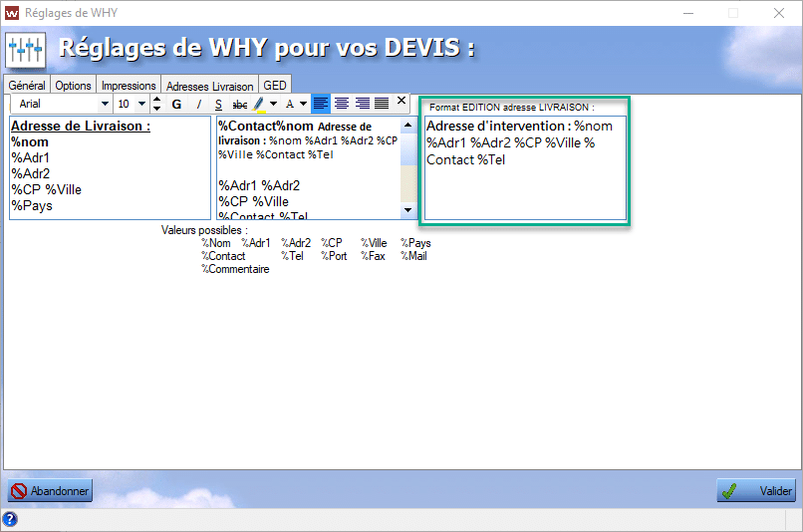Open the Impressions tab
803x532 pixels.
pyautogui.click(x=129, y=86)
